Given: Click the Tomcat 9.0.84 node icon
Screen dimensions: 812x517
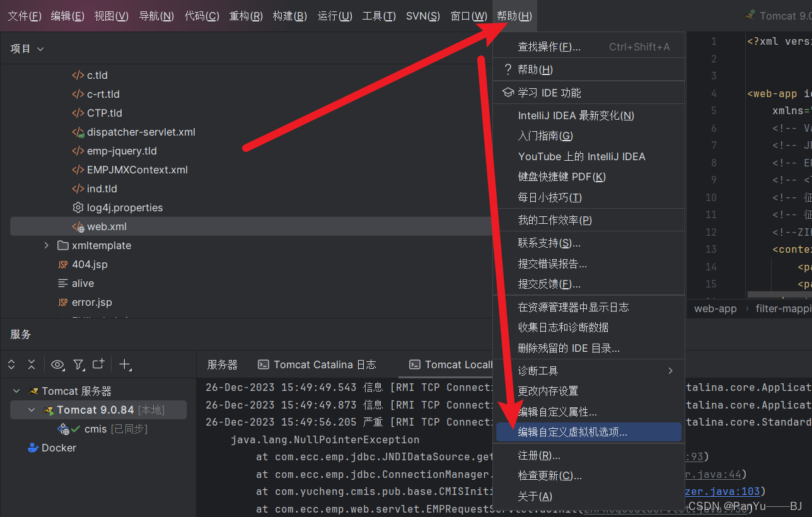Looking at the screenshot, I should [x=48, y=410].
